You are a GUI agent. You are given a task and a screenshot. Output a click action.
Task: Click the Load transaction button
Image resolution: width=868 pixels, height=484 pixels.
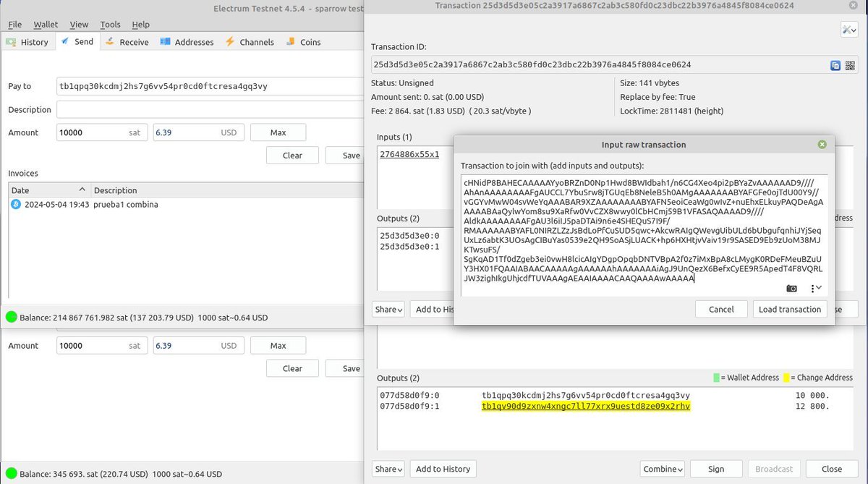[790, 309]
